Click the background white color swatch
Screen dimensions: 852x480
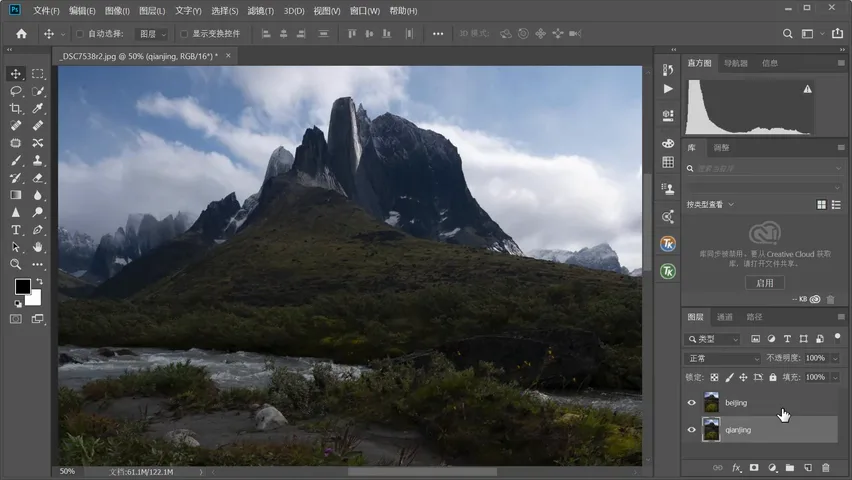35,299
